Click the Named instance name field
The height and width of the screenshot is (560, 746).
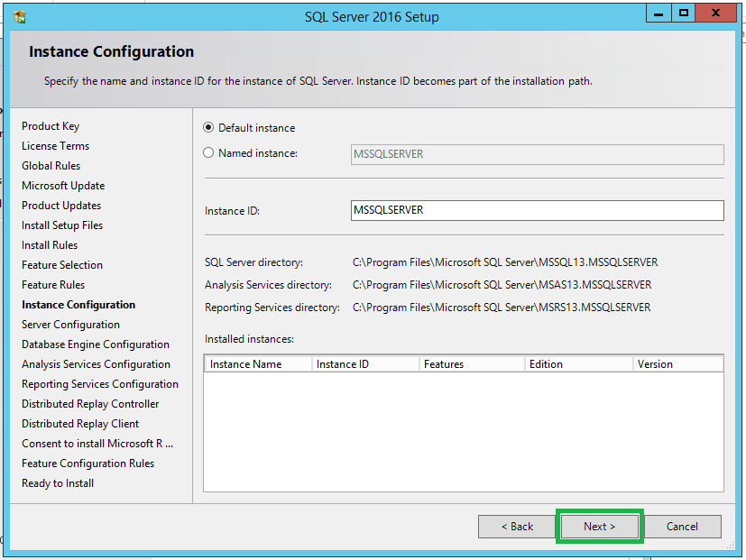(537, 154)
